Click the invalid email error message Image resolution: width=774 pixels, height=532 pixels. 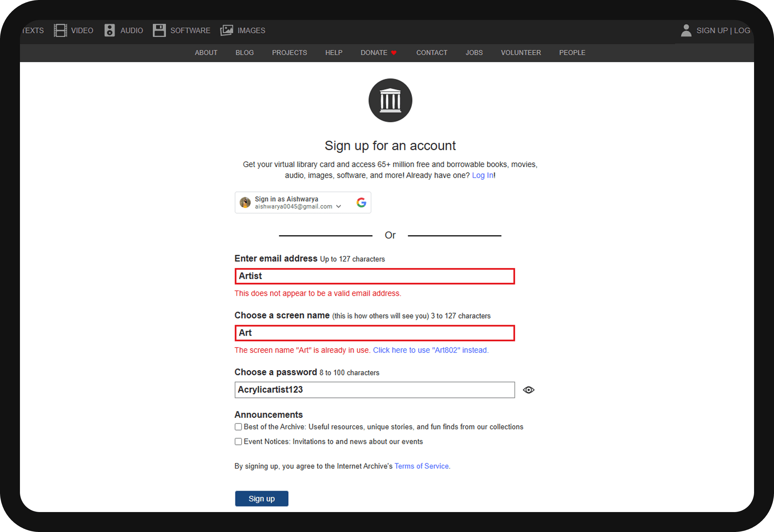pyautogui.click(x=318, y=293)
